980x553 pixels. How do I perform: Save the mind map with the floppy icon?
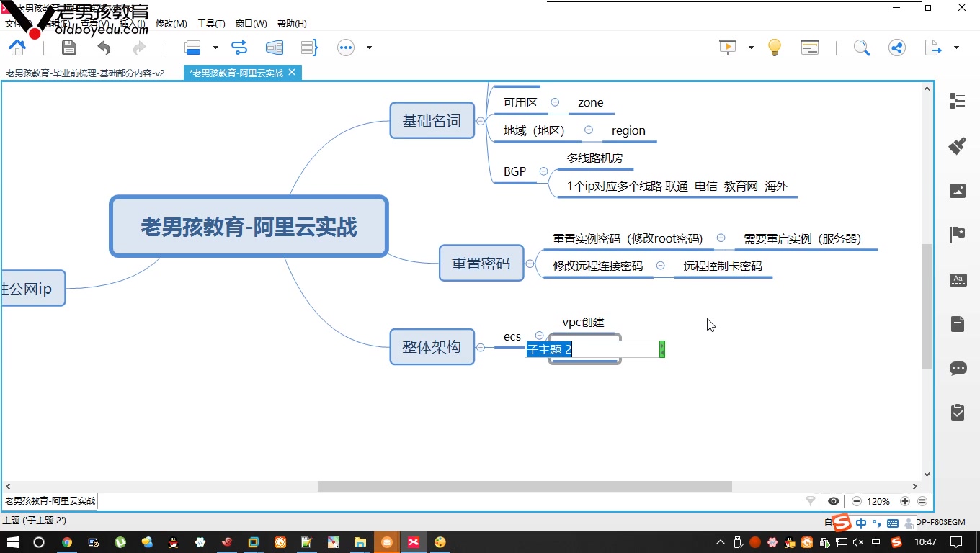click(x=68, y=48)
